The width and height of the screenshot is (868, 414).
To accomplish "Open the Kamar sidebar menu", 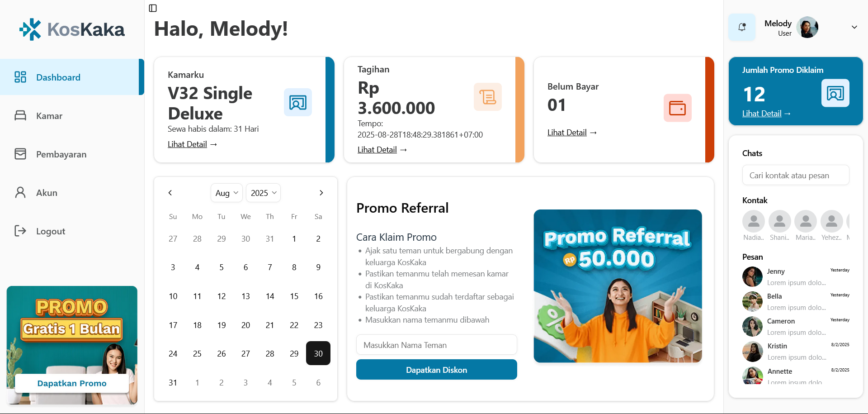I will pyautogui.click(x=49, y=116).
